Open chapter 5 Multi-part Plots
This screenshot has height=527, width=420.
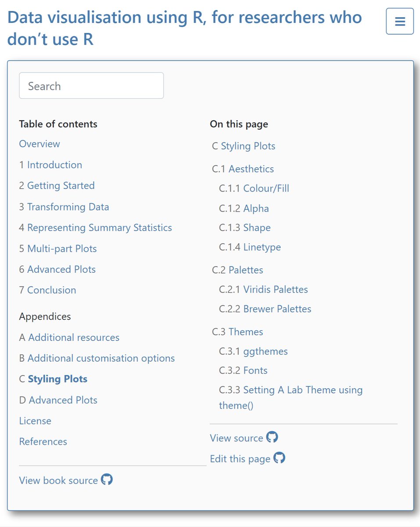[x=58, y=249]
